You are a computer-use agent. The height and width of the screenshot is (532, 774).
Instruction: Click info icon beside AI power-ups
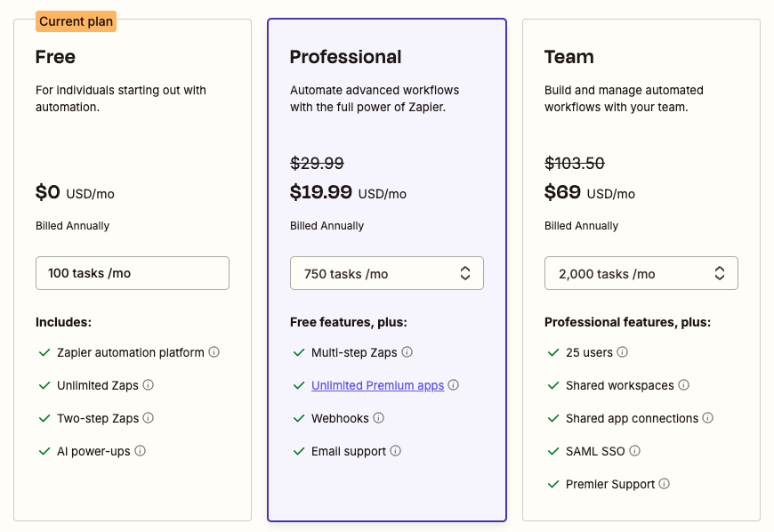click(141, 450)
